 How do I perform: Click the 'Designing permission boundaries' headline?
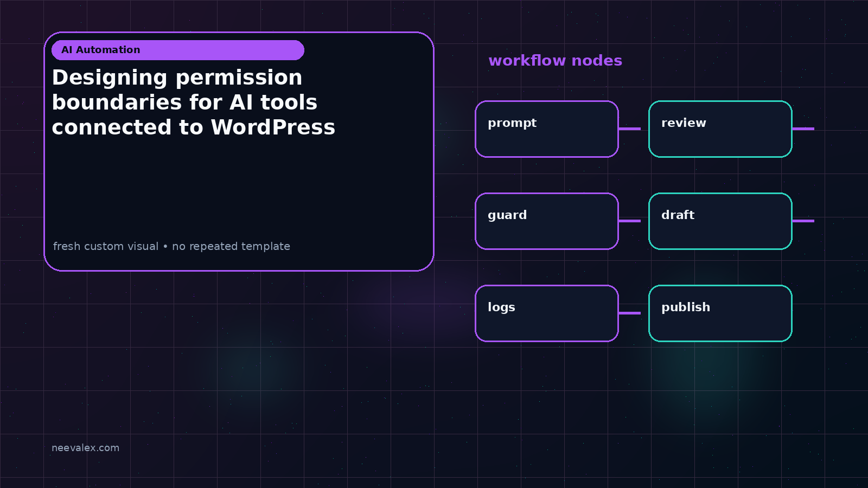tap(194, 102)
